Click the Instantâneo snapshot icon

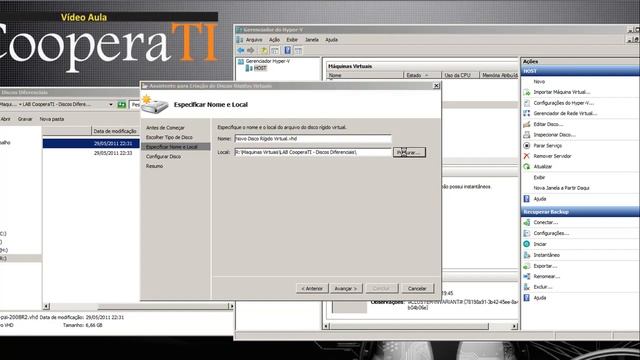[x=527, y=255]
